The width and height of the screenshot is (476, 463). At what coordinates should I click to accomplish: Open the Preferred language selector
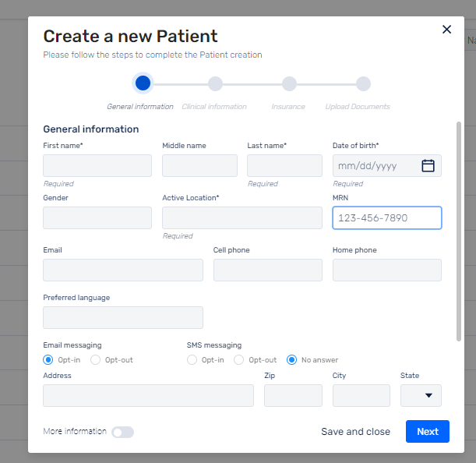coord(123,317)
